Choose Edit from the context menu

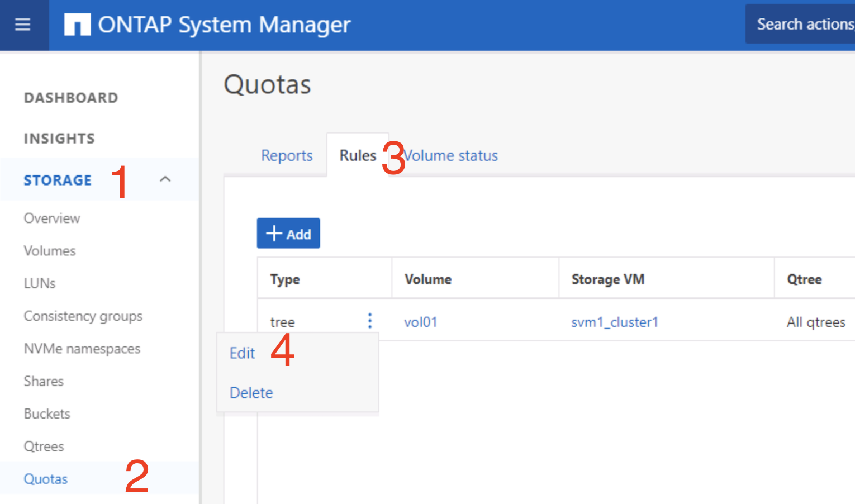tap(243, 353)
